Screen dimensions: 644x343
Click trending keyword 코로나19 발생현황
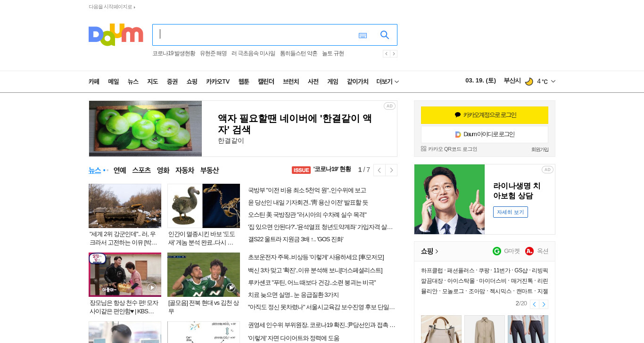(173, 54)
